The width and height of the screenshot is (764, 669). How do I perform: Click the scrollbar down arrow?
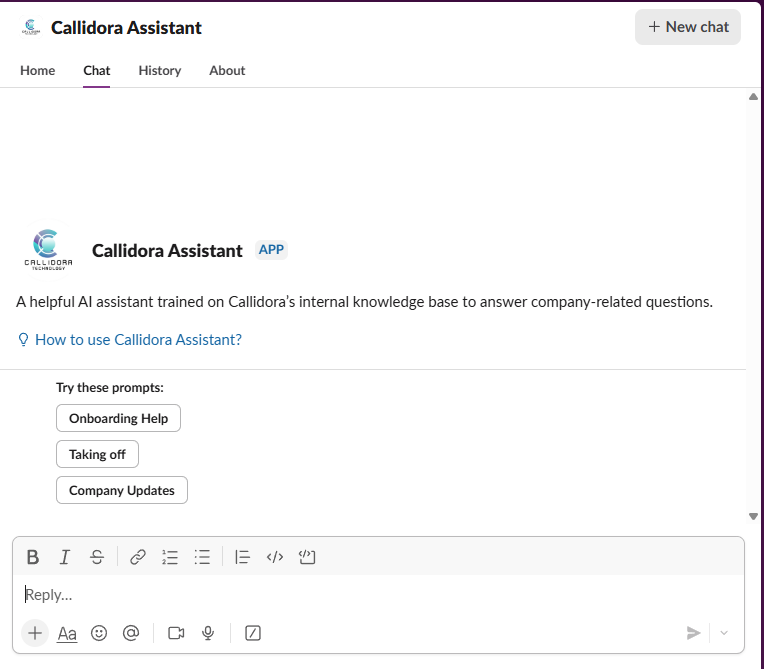point(753,516)
